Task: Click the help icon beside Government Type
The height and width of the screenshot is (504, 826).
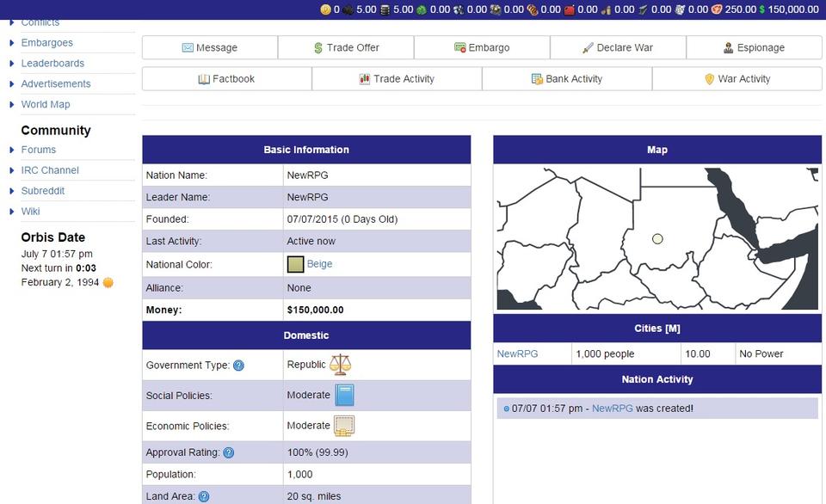Action: click(238, 366)
